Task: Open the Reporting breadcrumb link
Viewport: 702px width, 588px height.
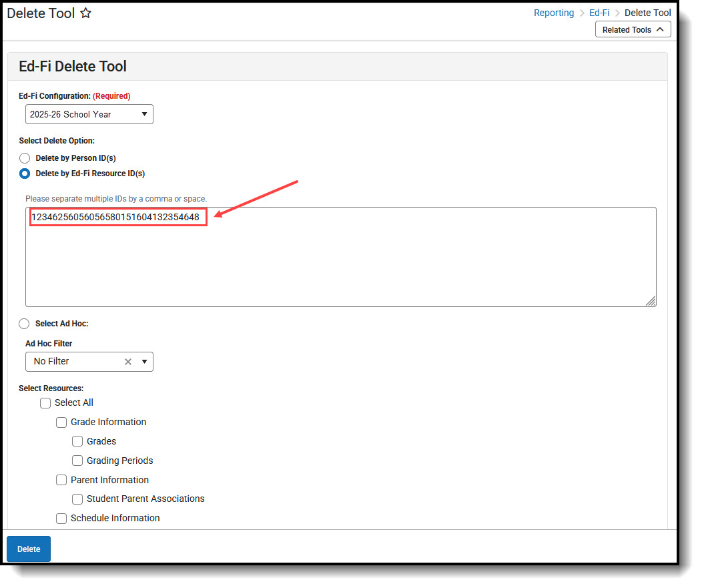Action: pos(554,12)
